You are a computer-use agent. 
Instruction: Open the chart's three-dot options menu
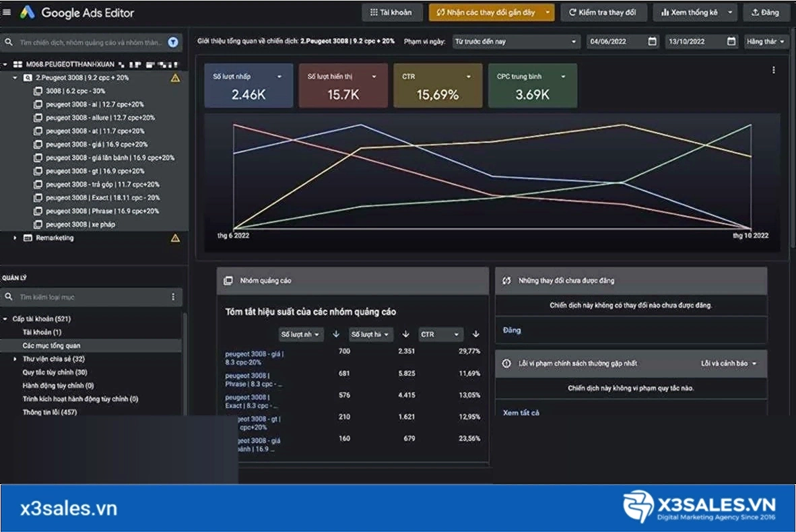pos(773,70)
